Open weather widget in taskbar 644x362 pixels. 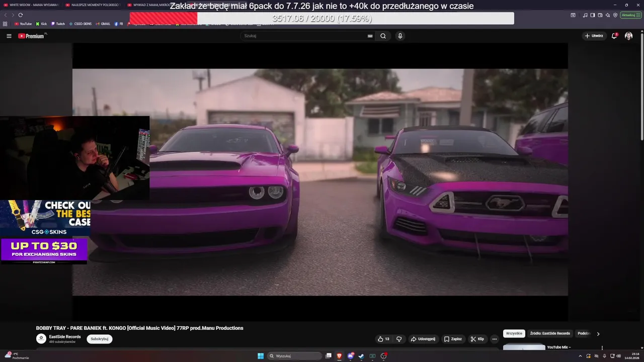coord(17,356)
